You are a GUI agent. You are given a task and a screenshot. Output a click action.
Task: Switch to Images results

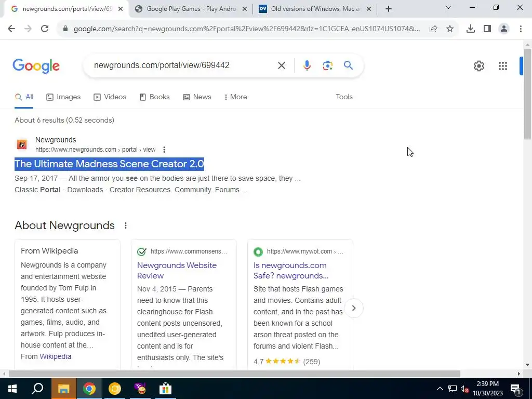click(x=63, y=97)
